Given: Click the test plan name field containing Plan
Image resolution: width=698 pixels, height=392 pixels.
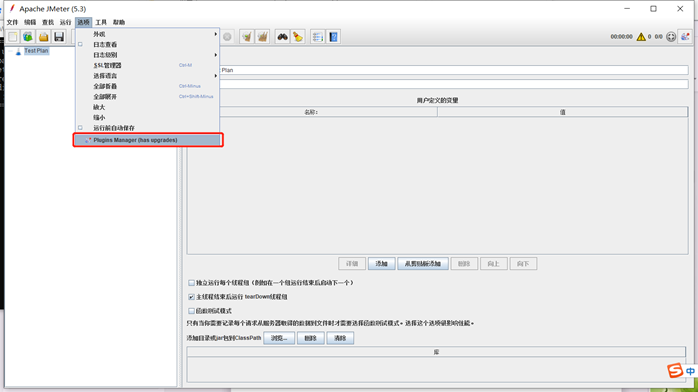Looking at the screenshot, I should pyautogui.click(x=454, y=70).
